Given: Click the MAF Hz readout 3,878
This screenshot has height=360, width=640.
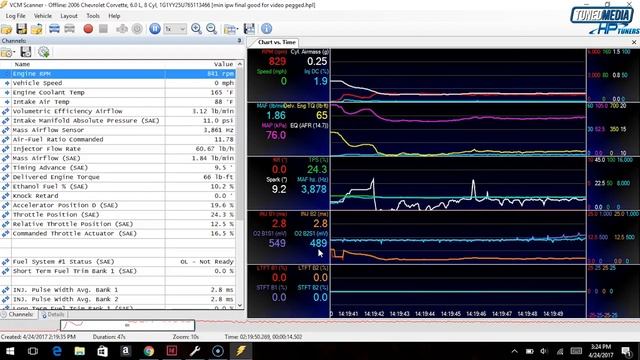Looking at the screenshot, I should pos(314,189).
